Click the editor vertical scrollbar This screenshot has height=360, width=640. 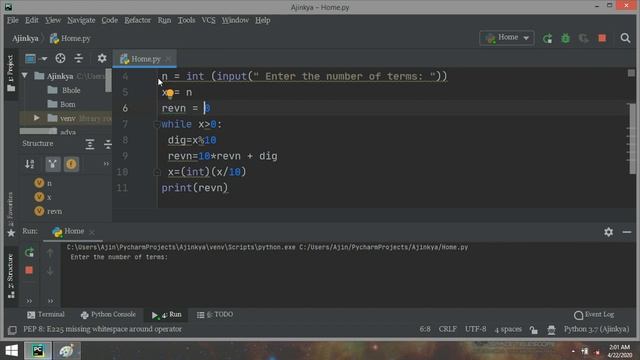(x=632, y=139)
